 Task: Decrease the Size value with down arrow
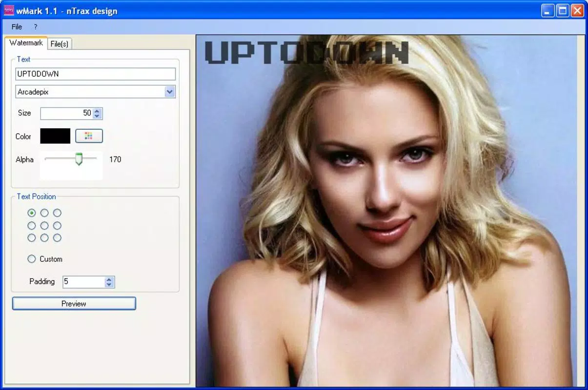[x=97, y=116]
